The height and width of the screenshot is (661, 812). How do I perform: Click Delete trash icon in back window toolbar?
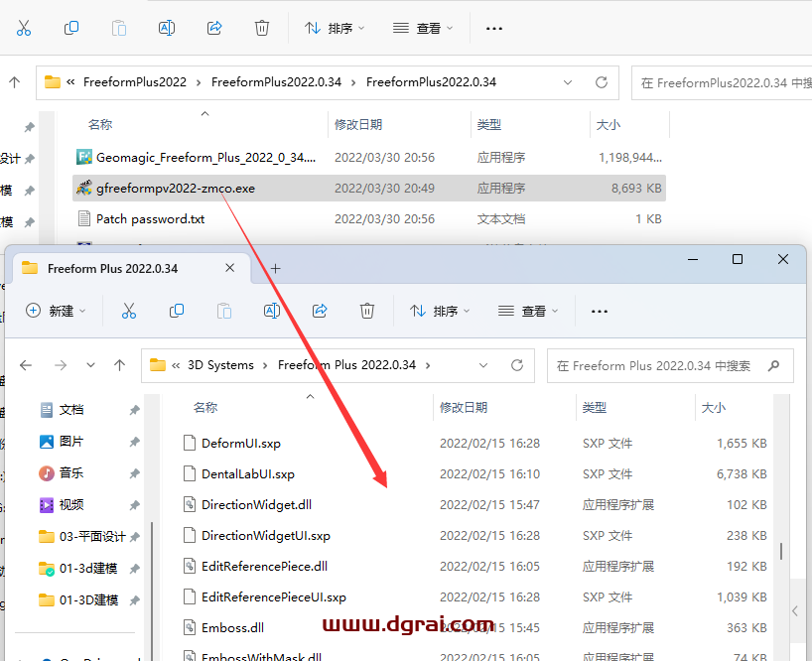[262, 28]
